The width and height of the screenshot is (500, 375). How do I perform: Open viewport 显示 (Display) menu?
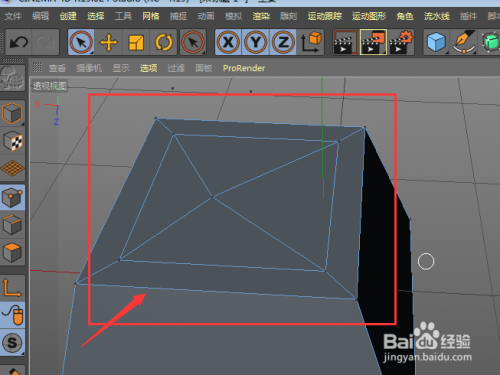pyautogui.click(x=121, y=68)
